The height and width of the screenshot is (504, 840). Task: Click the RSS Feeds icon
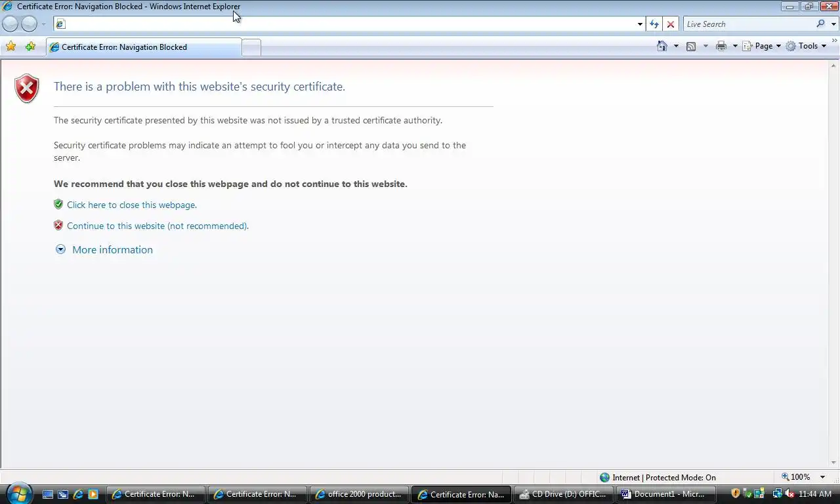(x=691, y=46)
